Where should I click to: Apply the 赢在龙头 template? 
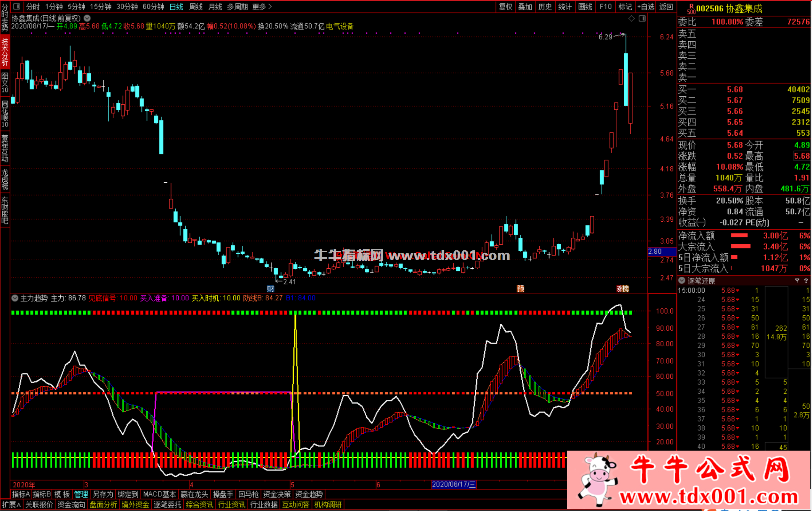(x=194, y=494)
